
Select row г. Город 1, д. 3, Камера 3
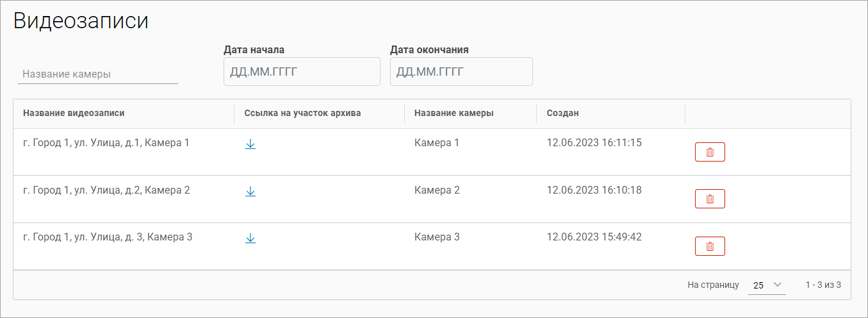tap(108, 237)
